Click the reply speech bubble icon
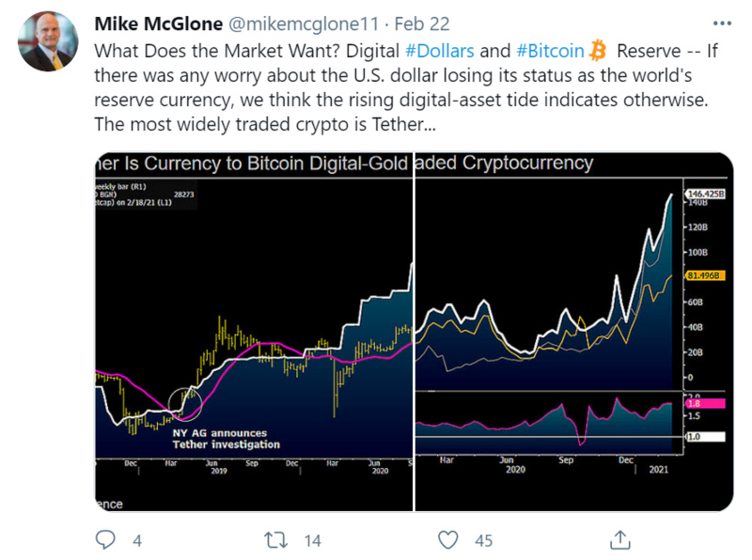Viewport: 752px width, 560px height. pos(106,539)
